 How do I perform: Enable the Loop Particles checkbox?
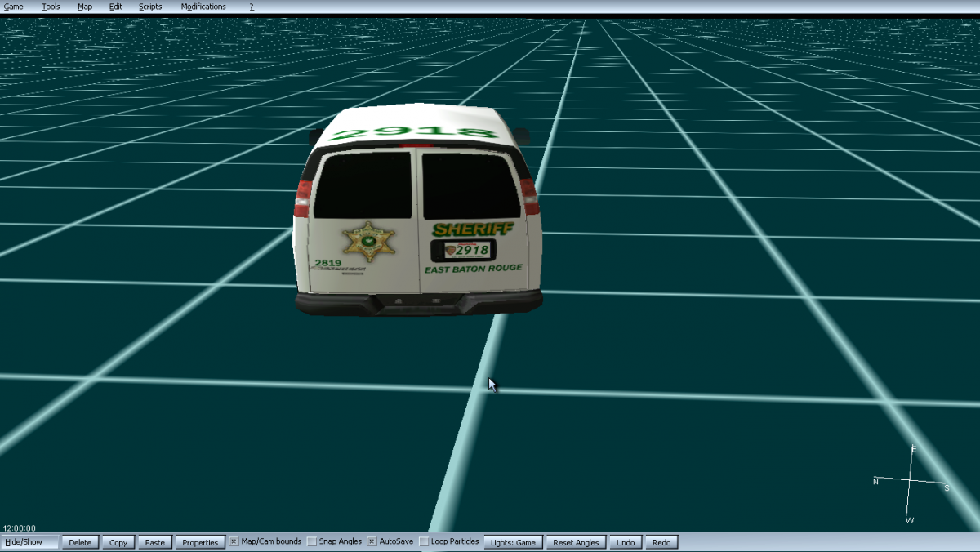[424, 541]
